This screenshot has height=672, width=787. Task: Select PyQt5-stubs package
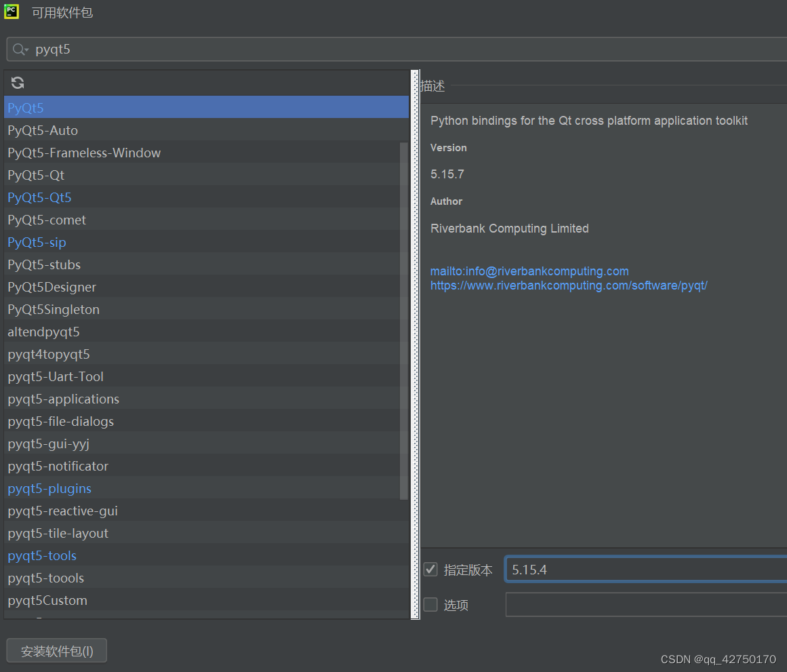tap(206, 264)
